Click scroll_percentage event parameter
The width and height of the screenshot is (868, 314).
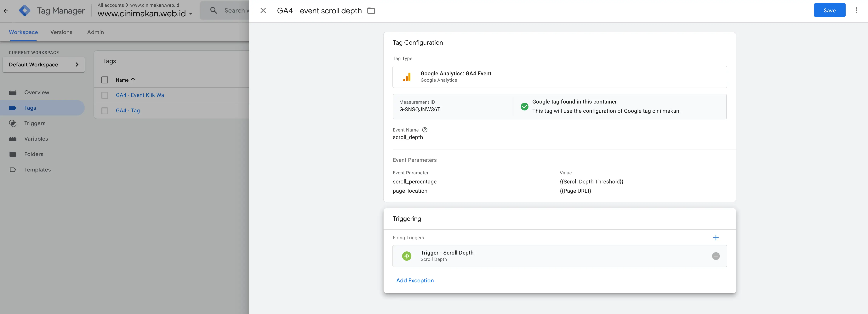414,182
